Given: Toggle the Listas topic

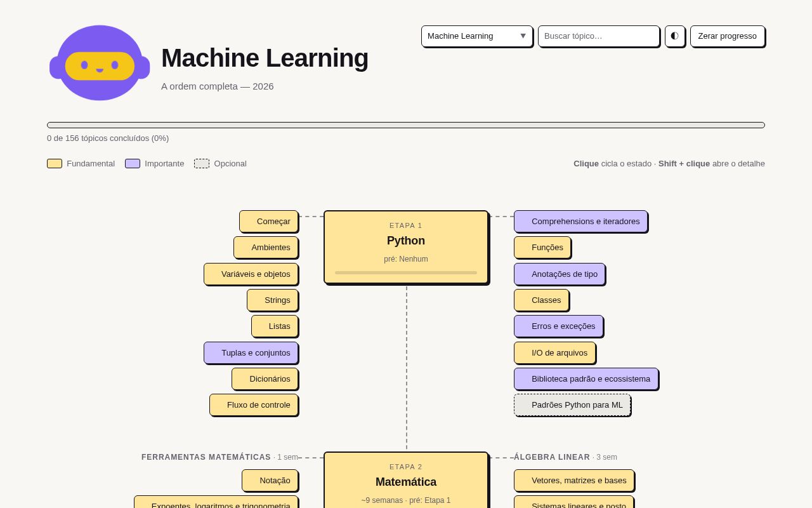Looking at the screenshot, I should tap(275, 326).
